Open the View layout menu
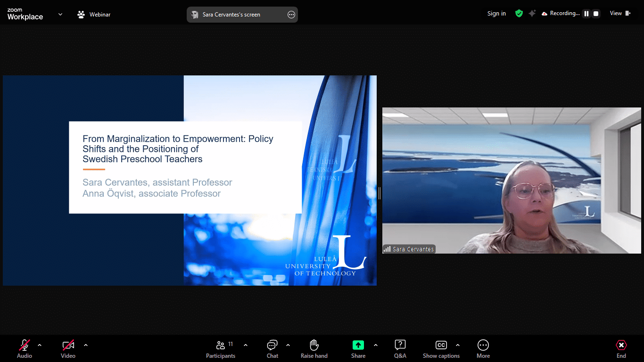This screenshot has width=644, height=362. 620,14
